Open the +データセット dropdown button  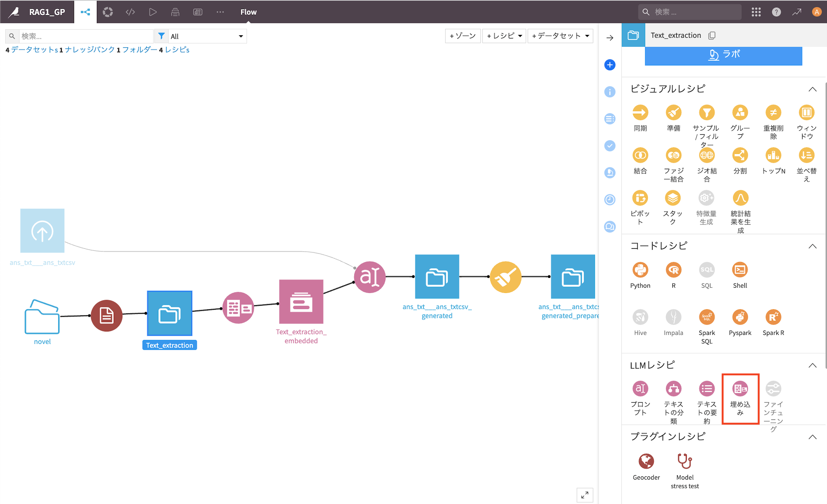click(x=560, y=36)
